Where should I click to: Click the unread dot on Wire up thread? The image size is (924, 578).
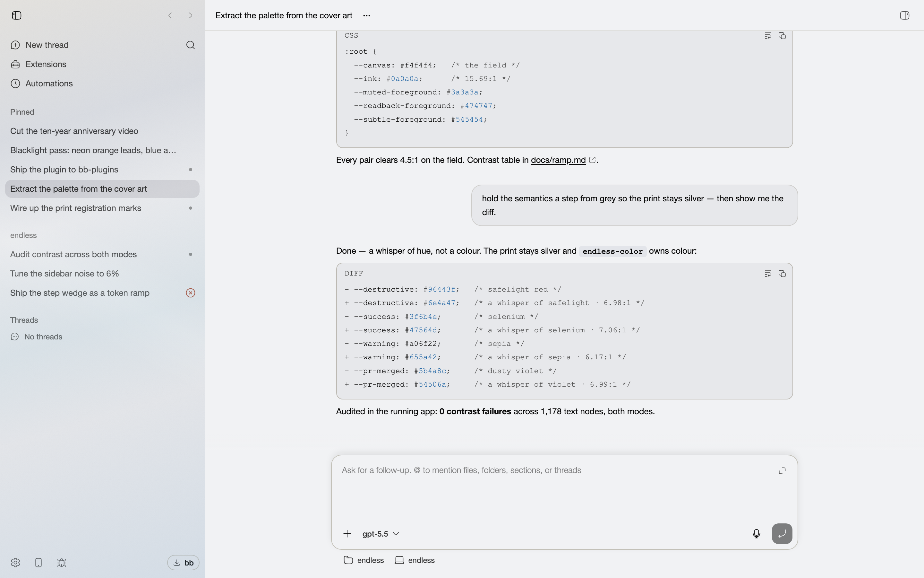[x=190, y=208]
